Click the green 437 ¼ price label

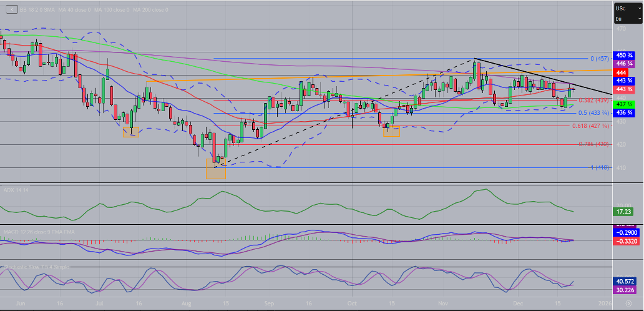(x=625, y=104)
